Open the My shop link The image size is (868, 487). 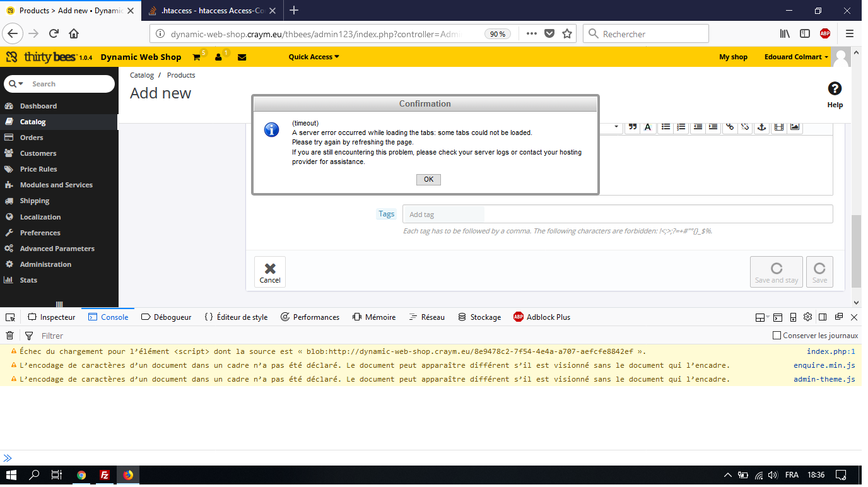pyautogui.click(x=733, y=57)
